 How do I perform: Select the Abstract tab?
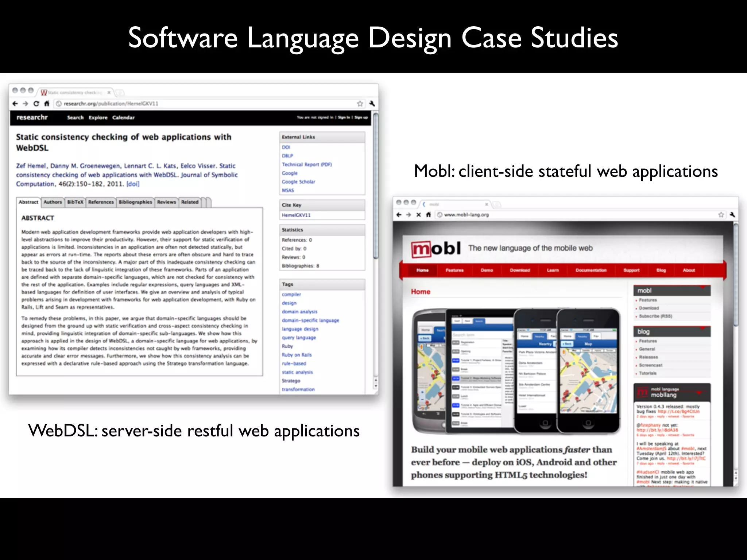pos(28,202)
